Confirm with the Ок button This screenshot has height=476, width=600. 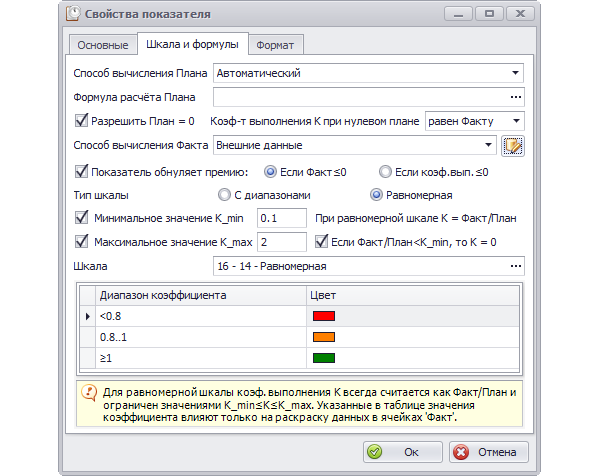[x=403, y=452]
